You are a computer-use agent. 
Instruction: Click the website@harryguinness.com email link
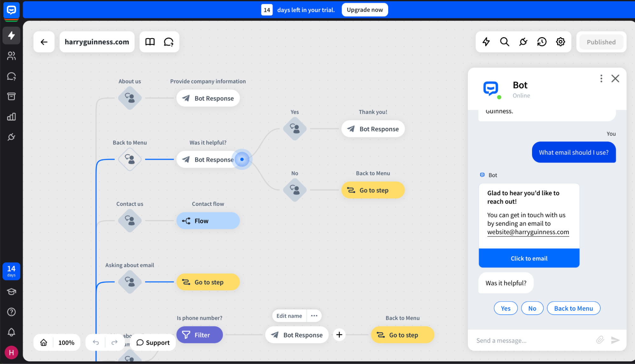point(528,232)
